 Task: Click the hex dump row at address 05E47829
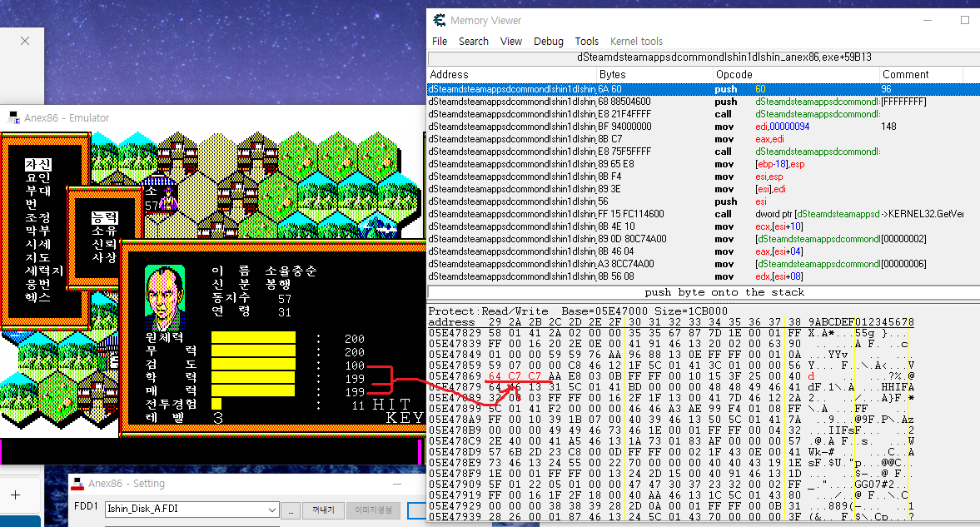tap(671, 333)
